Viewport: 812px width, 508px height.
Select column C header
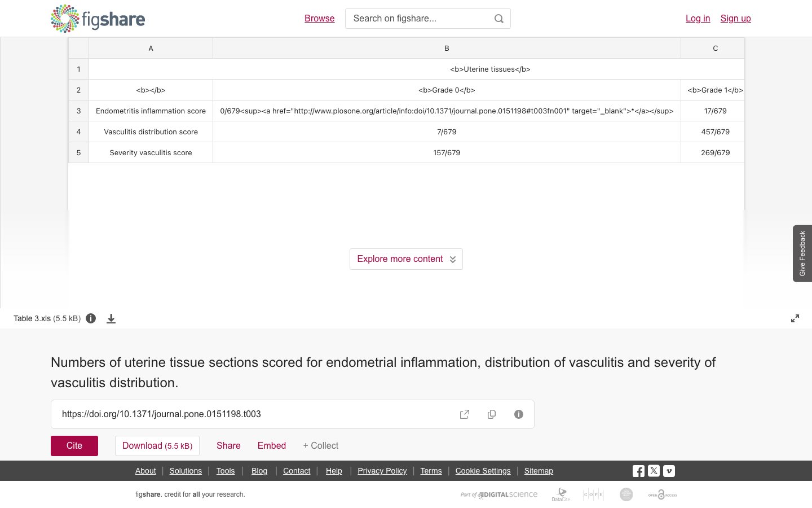[x=713, y=49]
